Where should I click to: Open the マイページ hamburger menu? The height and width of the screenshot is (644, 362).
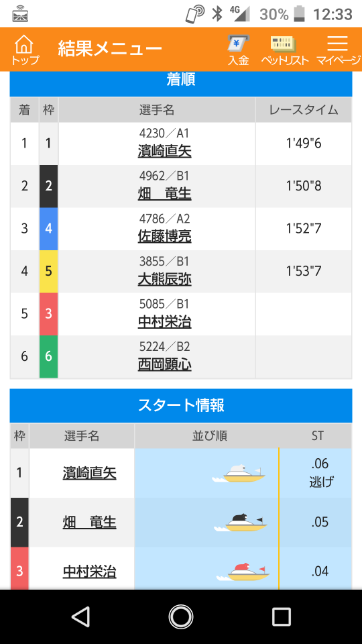pyautogui.click(x=338, y=50)
